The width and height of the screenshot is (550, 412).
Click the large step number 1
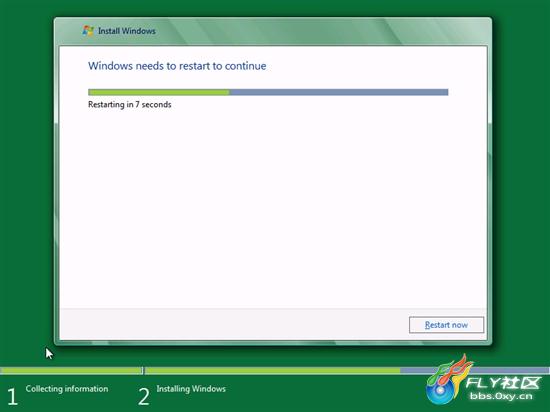pos(12,397)
